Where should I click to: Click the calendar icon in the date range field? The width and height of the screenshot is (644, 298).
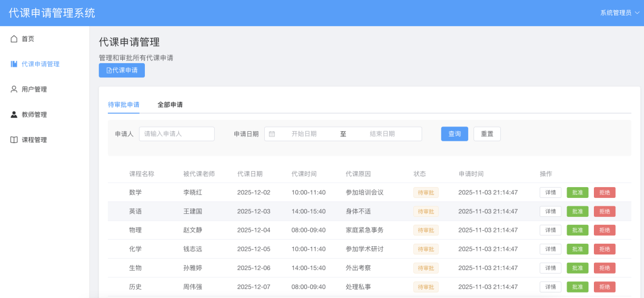[x=272, y=134]
